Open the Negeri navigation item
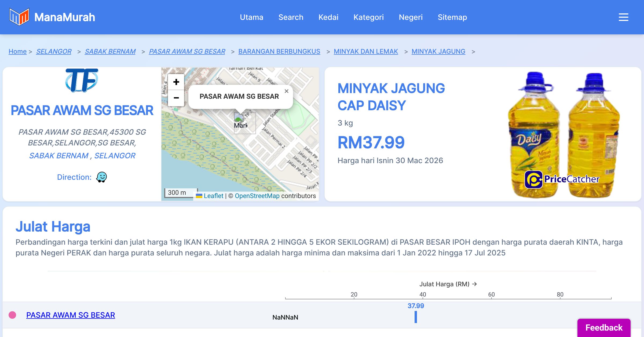This screenshot has width=644, height=337. (411, 17)
